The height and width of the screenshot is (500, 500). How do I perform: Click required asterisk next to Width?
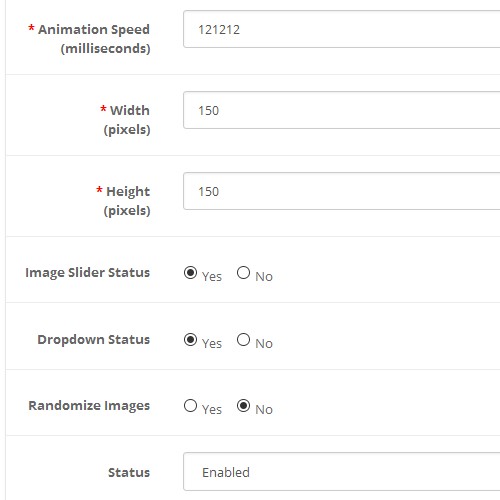coord(103,109)
